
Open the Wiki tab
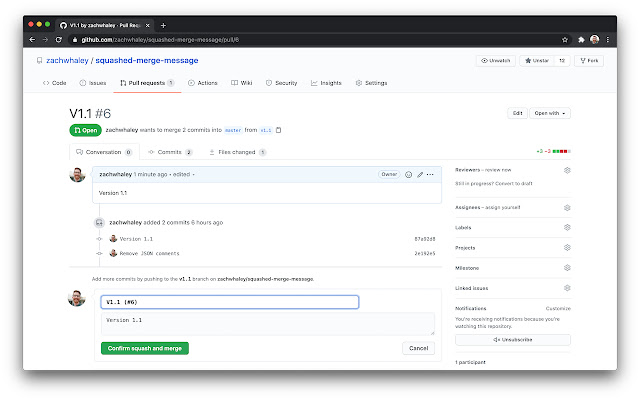coord(242,83)
